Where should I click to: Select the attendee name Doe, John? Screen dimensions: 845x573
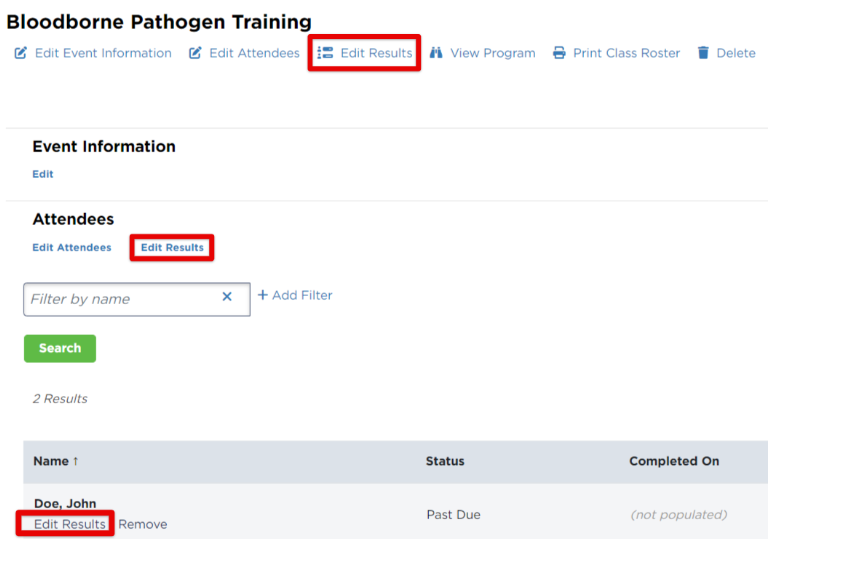click(x=65, y=503)
